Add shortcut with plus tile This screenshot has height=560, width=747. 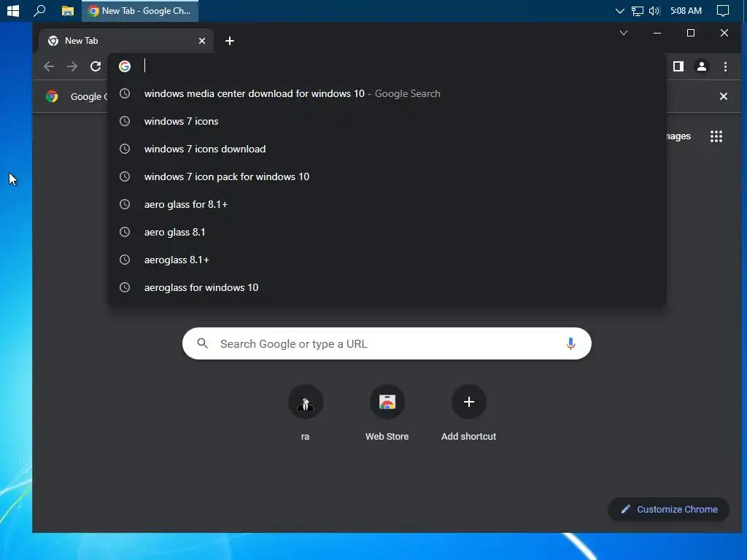[x=469, y=413]
